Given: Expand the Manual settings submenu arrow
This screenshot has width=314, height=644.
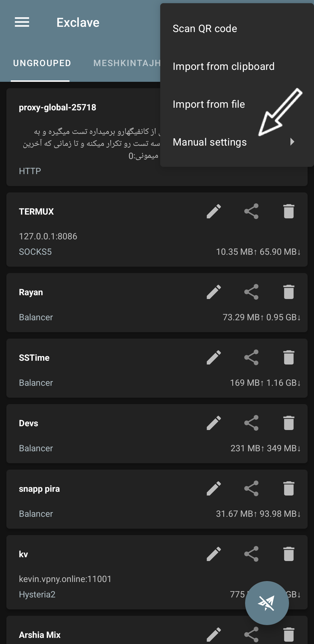Looking at the screenshot, I should pyautogui.click(x=292, y=142).
